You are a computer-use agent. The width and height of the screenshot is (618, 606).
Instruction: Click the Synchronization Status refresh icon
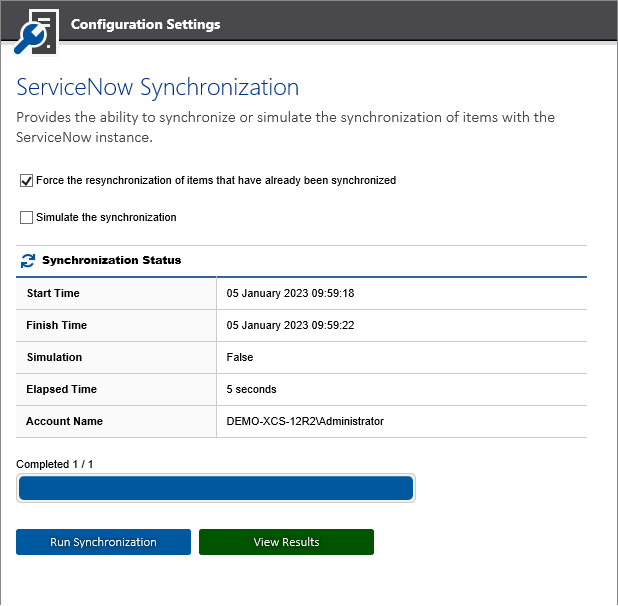pyautogui.click(x=28, y=260)
